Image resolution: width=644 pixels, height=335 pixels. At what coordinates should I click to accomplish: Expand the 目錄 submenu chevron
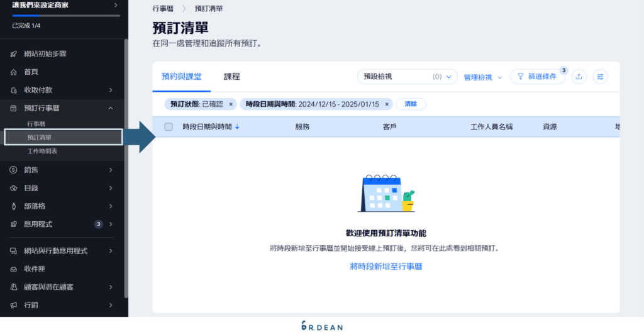pos(111,188)
